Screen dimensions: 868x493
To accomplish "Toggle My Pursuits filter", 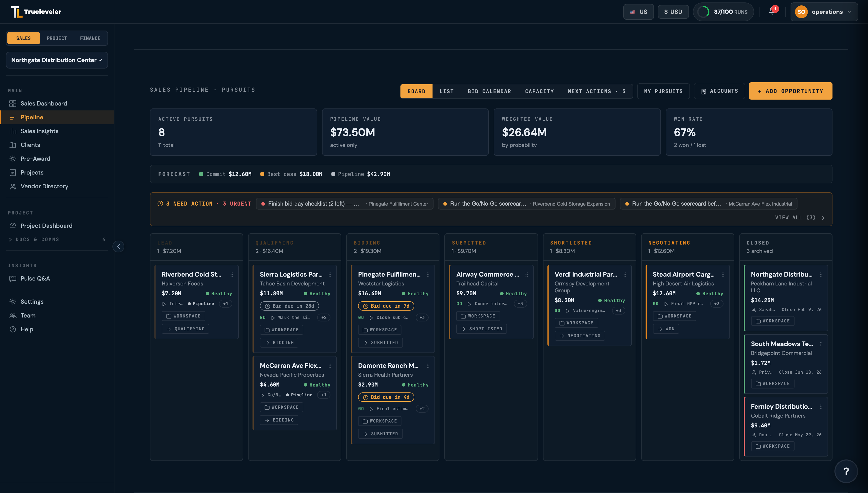I will (663, 91).
